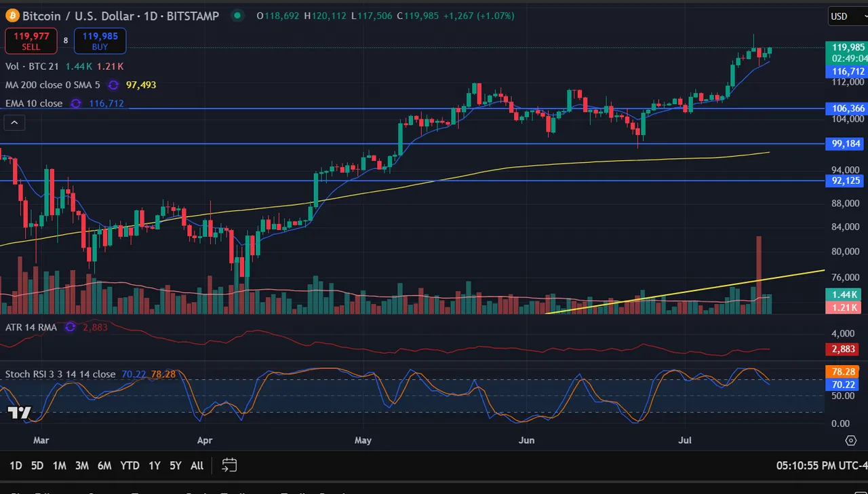The image size is (868, 494).
Task: Click the EMA 10 close legend title
Action: (34, 103)
